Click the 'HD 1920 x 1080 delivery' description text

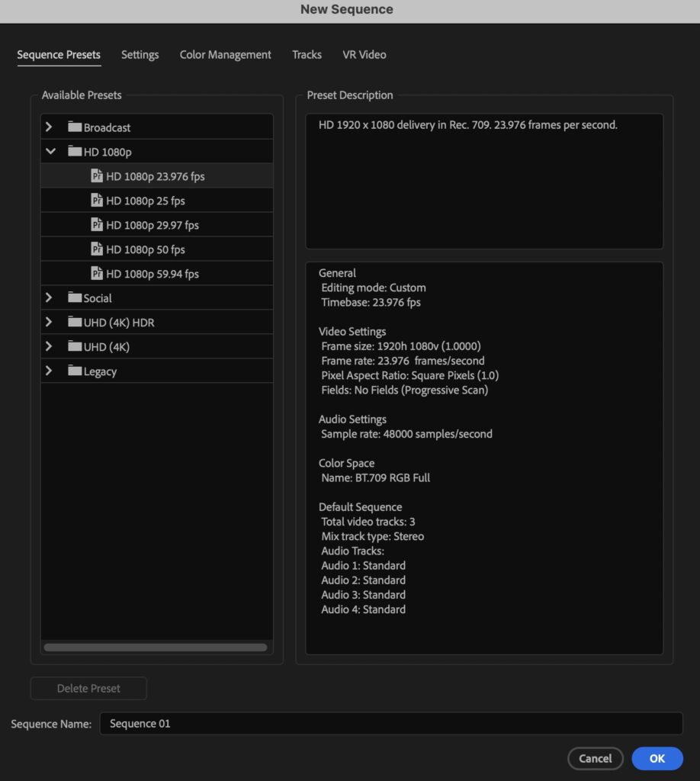[468, 125]
